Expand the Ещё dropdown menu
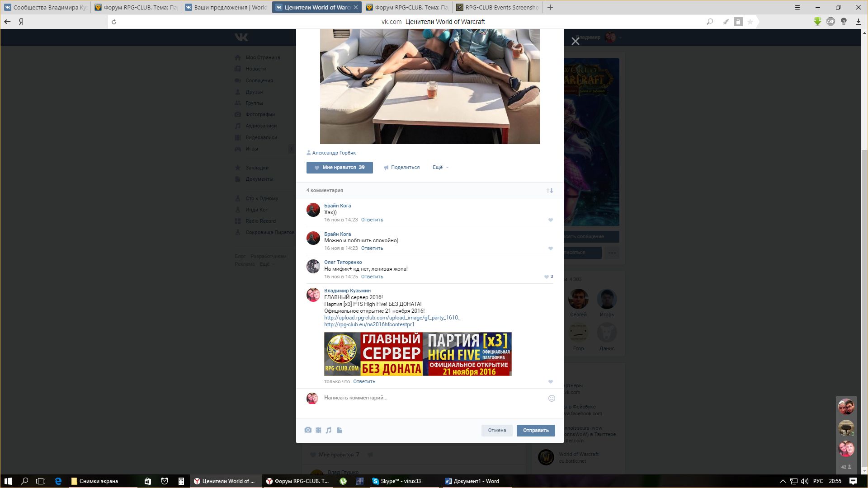868x488 pixels. tap(440, 168)
